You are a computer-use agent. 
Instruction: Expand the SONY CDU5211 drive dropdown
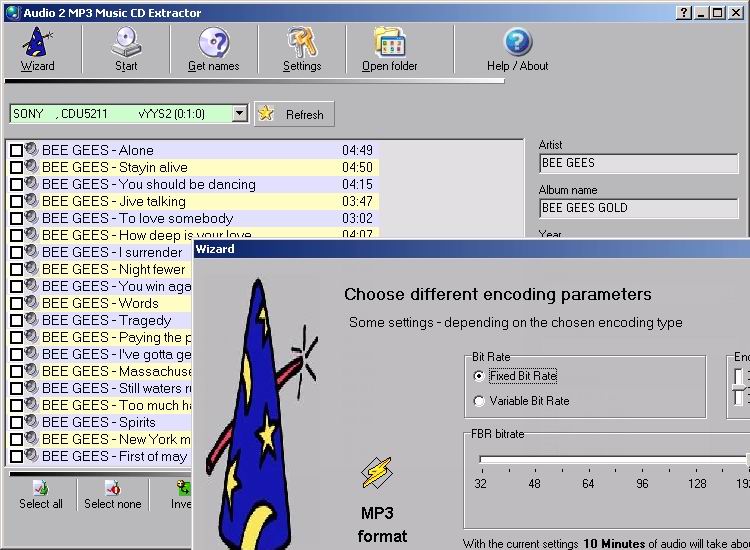[240, 114]
